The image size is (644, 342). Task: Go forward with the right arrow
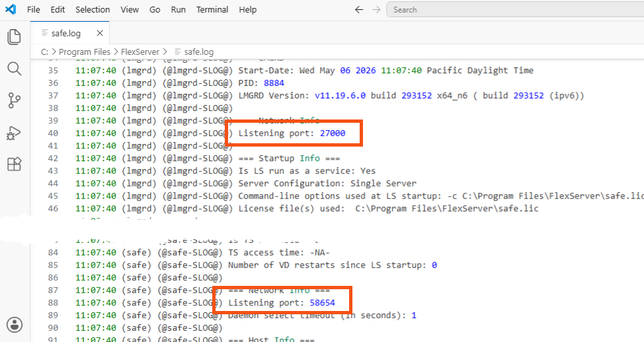pos(376,9)
